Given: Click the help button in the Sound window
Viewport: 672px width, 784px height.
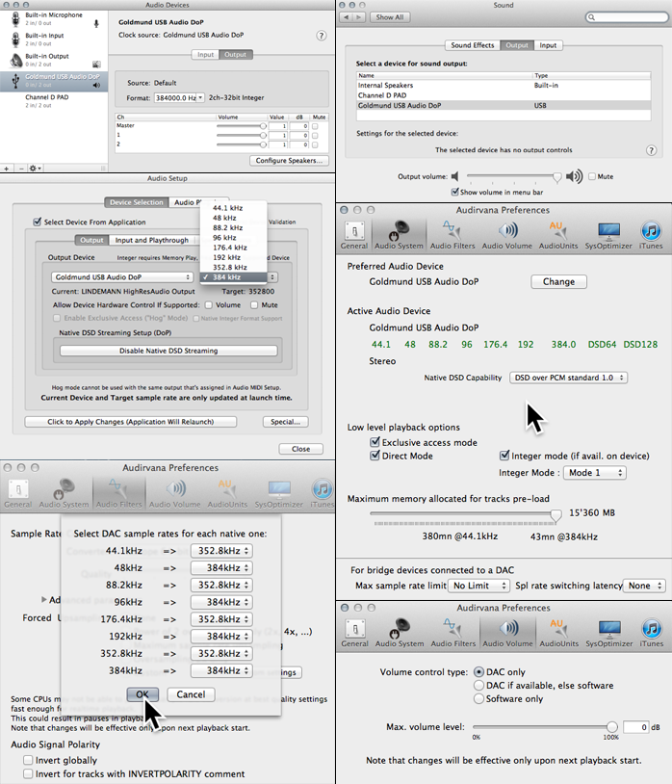Looking at the screenshot, I should (x=652, y=150).
